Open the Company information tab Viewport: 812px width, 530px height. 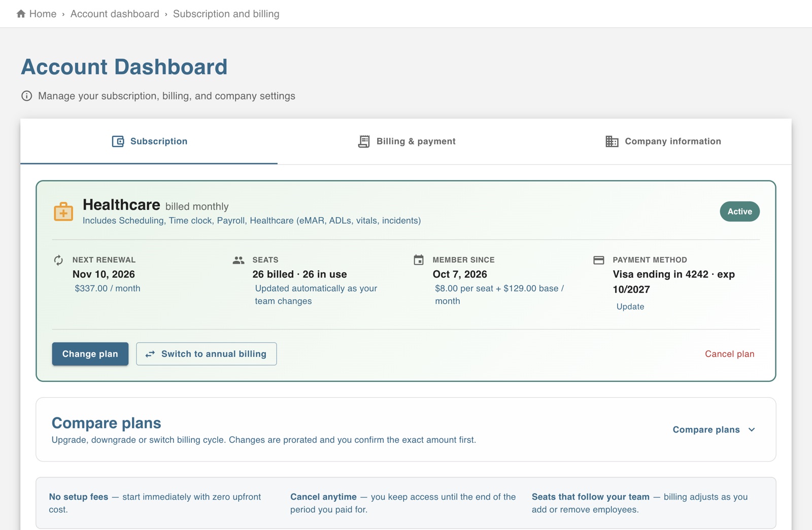(x=663, y=142)
